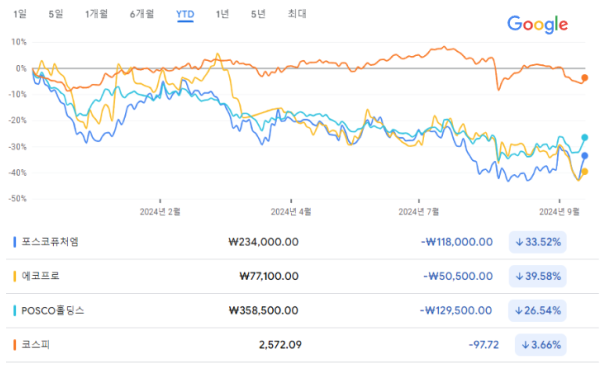
Task: Click the teal POSCO홀딩스 line end dot
Action: [585, 138]
